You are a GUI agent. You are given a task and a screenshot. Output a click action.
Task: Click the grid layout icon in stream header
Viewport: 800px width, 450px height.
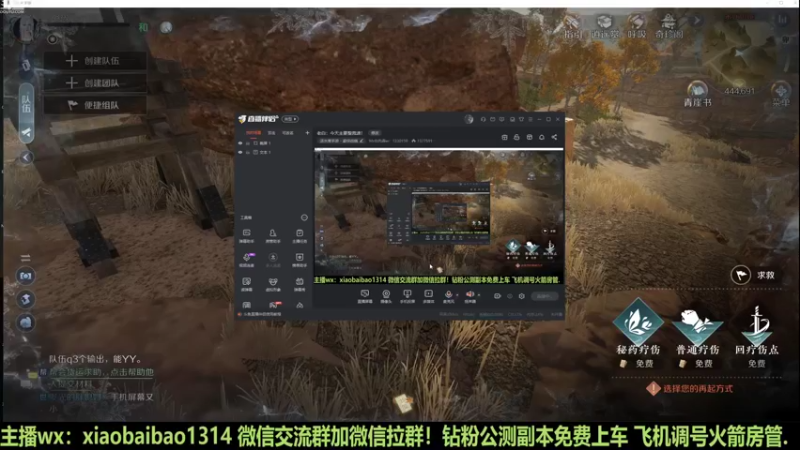(x=504, y=137)
